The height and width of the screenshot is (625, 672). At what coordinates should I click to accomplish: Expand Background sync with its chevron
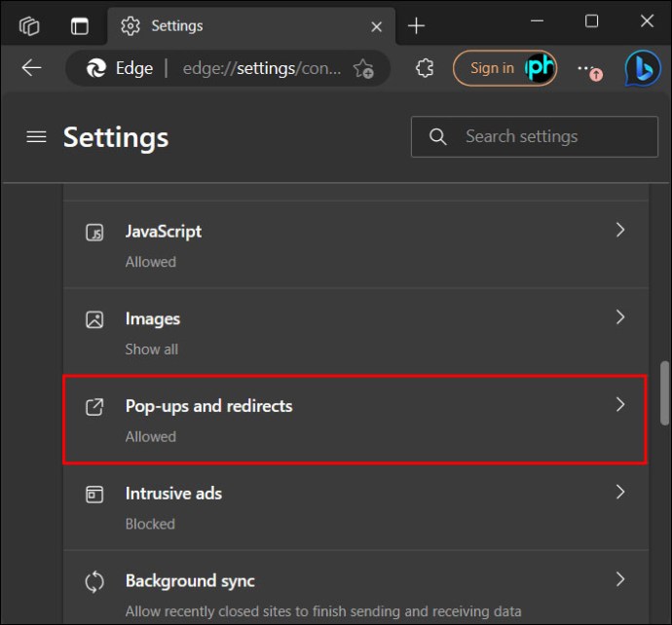click(620, 579)
